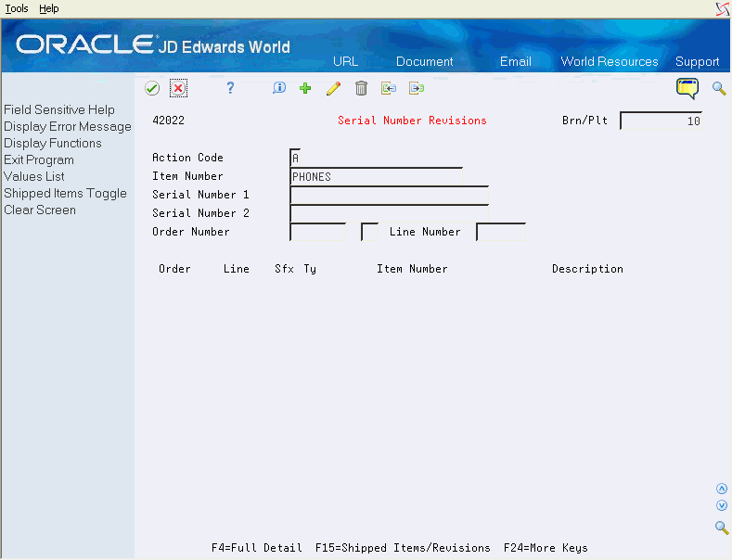
Task: Click program number 42022
Action: (169, 121)
